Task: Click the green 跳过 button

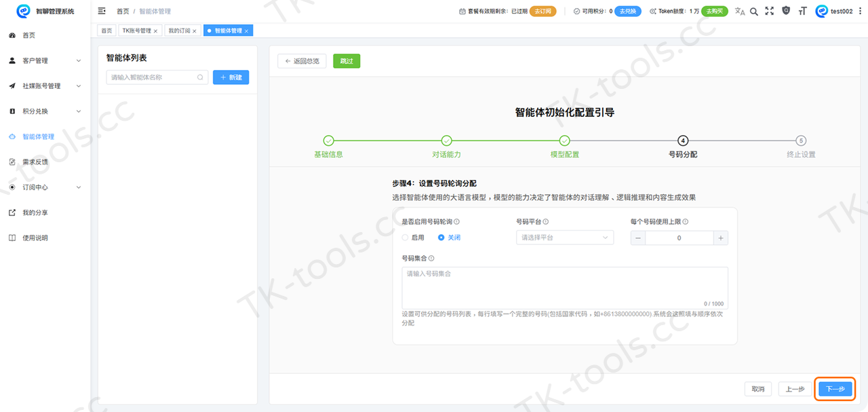Action: 347,61
